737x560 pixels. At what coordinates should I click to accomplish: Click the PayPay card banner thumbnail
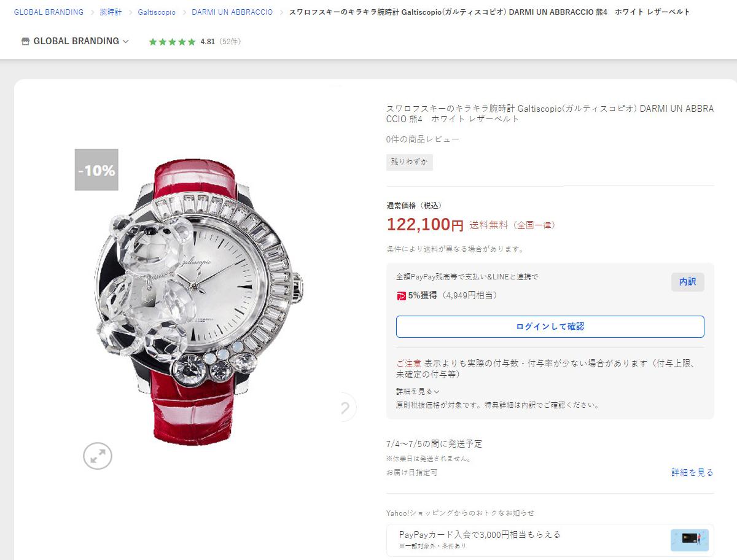click(689, 540)
